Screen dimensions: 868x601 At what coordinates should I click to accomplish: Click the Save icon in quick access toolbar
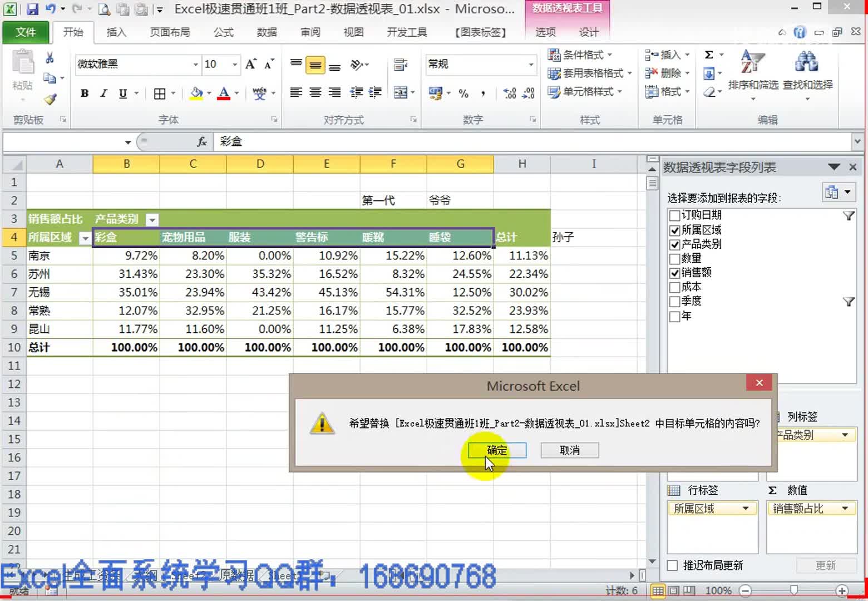tap(32, 9)
